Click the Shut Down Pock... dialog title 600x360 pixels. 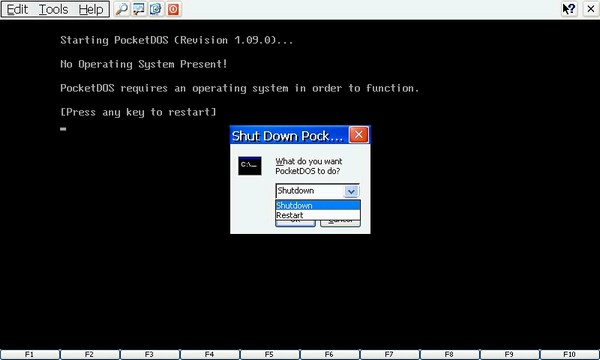tap(287, 136)
